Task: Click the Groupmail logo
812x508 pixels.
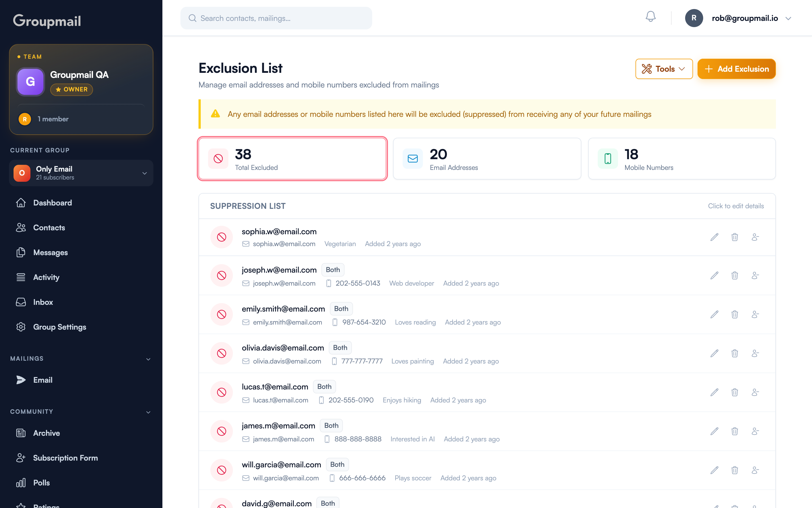Action: click(47, 21)
